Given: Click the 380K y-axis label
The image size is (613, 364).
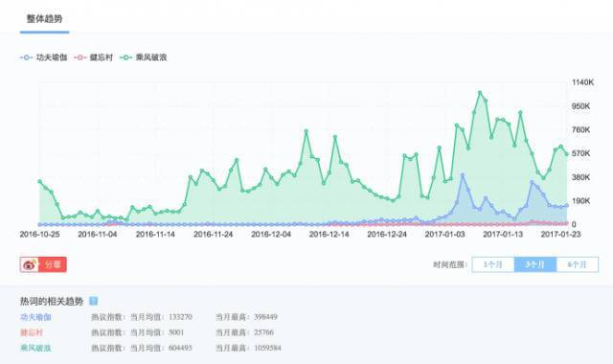Looking at the screenshot, I should coord(581,177).
